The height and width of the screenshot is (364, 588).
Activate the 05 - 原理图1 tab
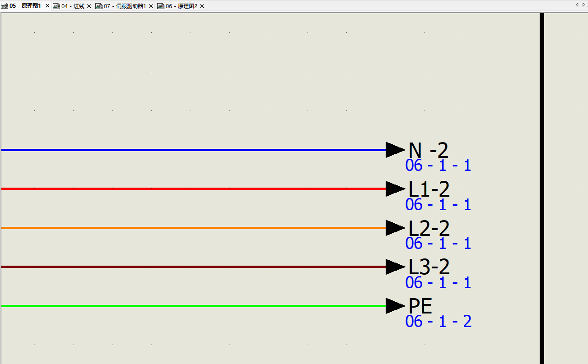point(25,6)
